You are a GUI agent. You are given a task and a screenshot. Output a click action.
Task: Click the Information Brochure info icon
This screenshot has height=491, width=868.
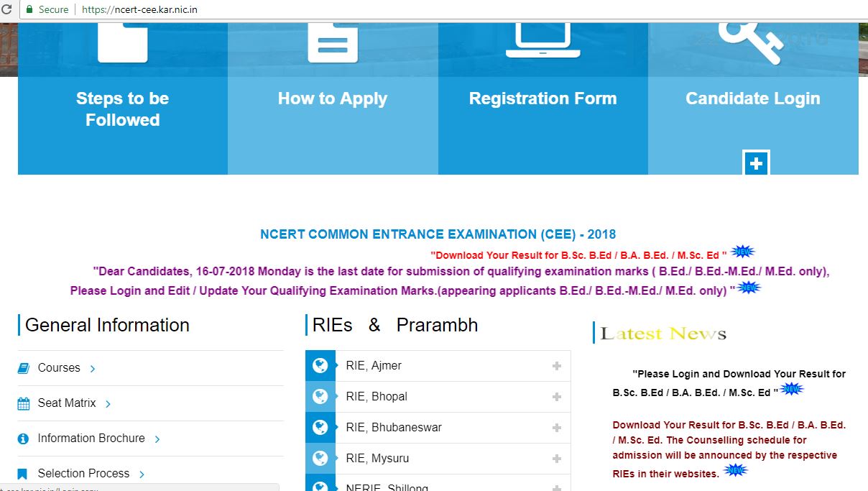(x=24, y=438)
